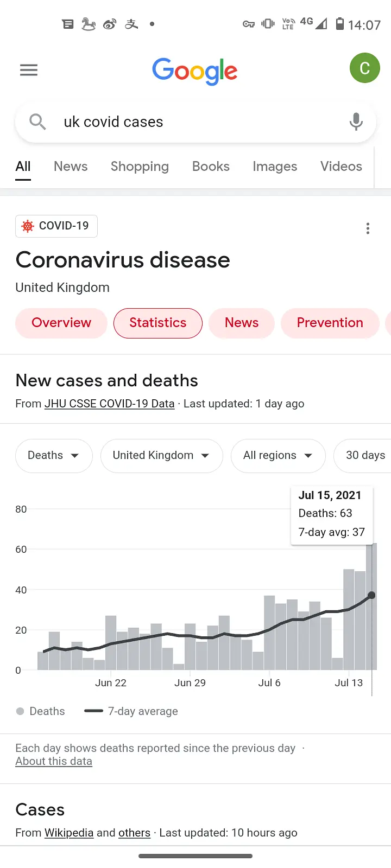Image resolution: width=391 pixels, height=868 pixels.
Task: Open the hamburger menu
Action: pos(29,70)
